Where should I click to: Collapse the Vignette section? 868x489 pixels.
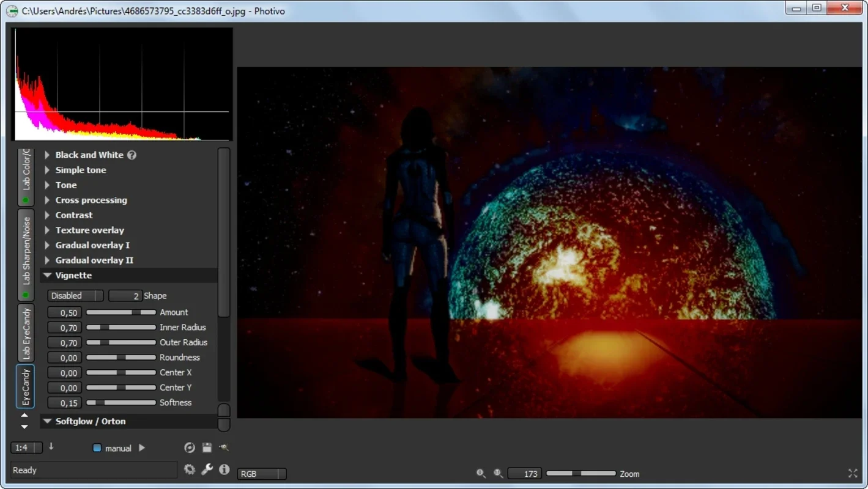coord(47,276)
